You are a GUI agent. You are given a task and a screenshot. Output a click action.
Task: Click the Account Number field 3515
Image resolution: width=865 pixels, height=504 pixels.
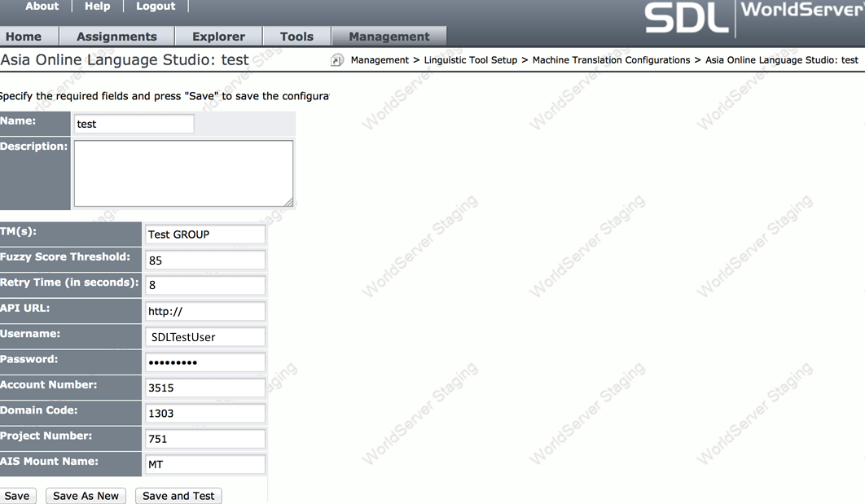point(205,388)
